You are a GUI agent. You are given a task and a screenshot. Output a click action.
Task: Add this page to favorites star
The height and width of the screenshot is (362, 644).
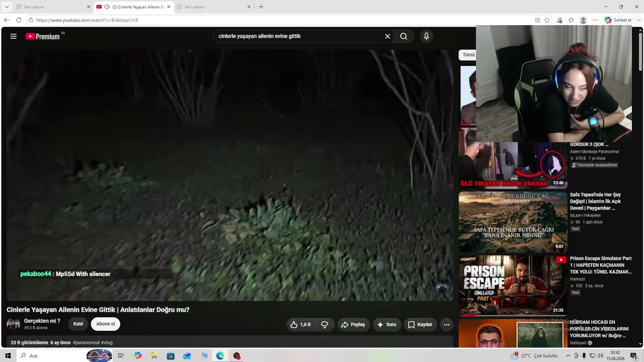tap(547, 20)
